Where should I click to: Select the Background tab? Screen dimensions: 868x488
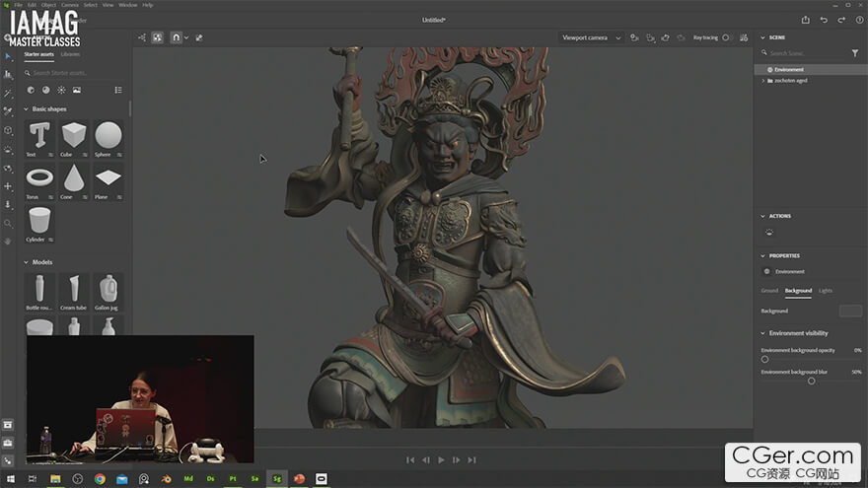(x=798, y=291)
